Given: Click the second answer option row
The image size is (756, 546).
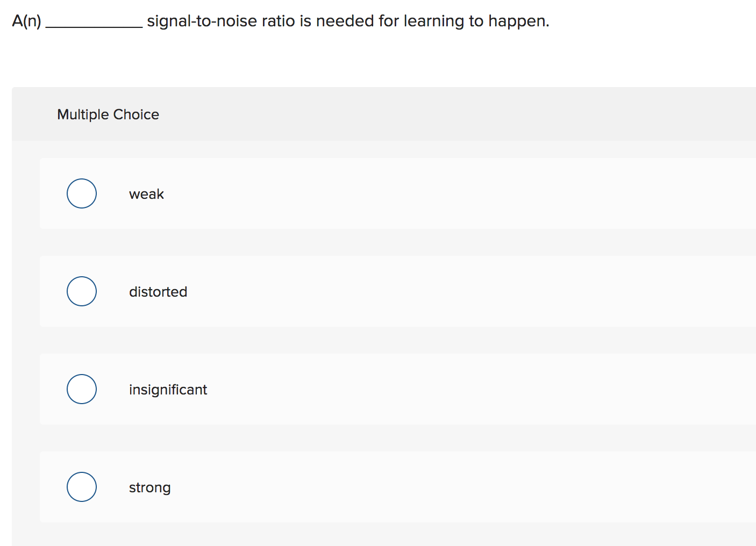Looking at the screenshot, I should [x=376, y=291].
